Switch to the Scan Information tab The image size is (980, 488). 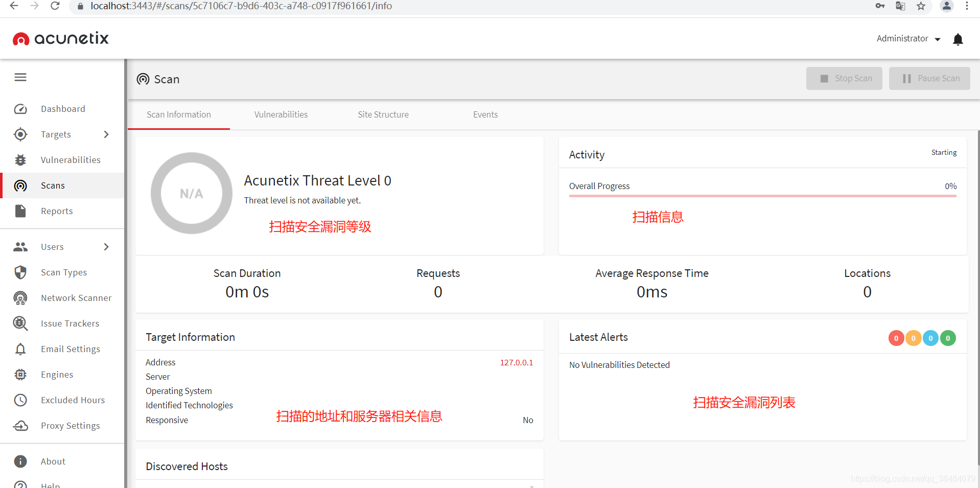pos(179,114)
